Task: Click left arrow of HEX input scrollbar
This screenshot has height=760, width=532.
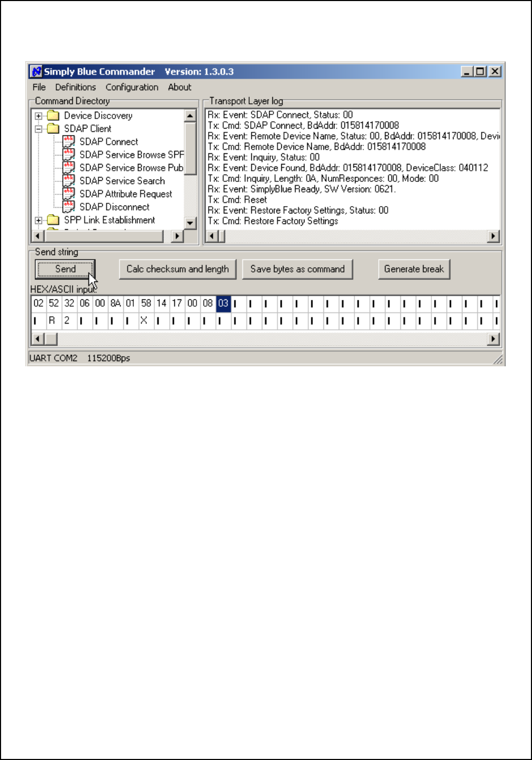Action: click(x=37, y=338)
